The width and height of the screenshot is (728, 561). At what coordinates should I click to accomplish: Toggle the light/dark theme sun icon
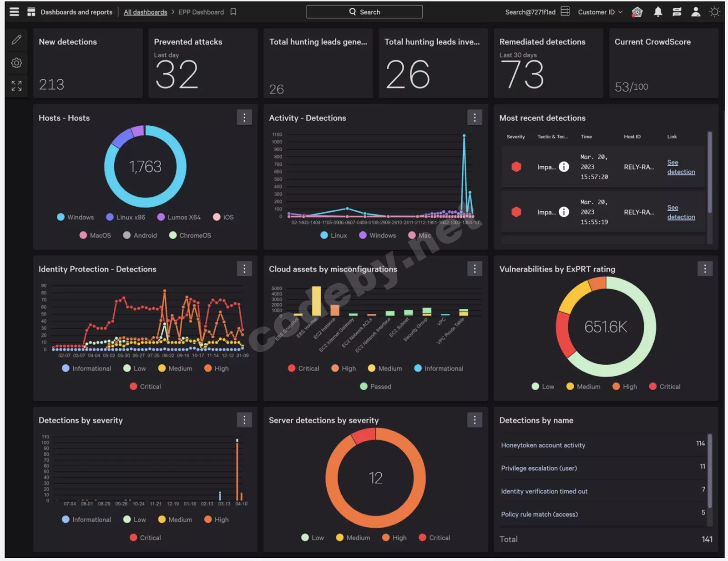pyautogui.click(x=715, y=12)
